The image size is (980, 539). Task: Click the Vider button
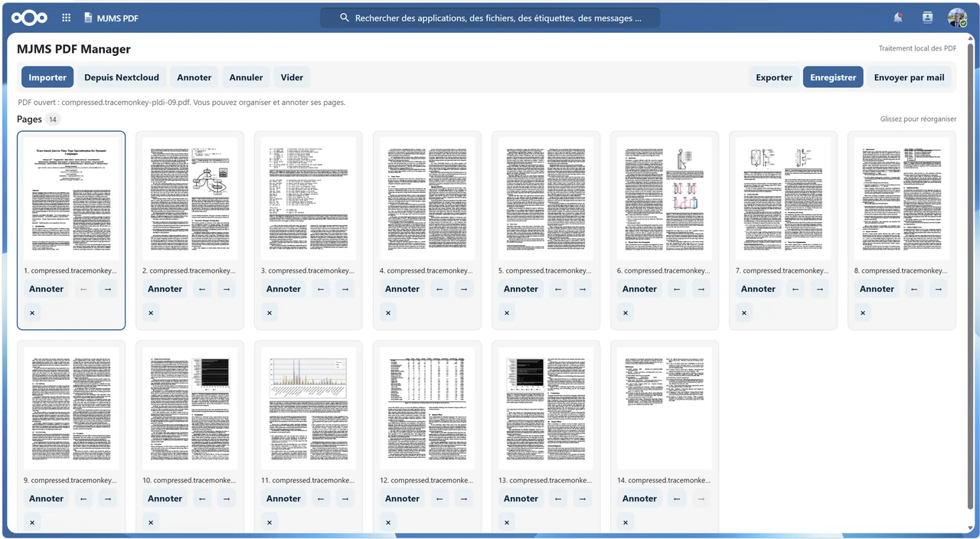[x=292, y=77]
